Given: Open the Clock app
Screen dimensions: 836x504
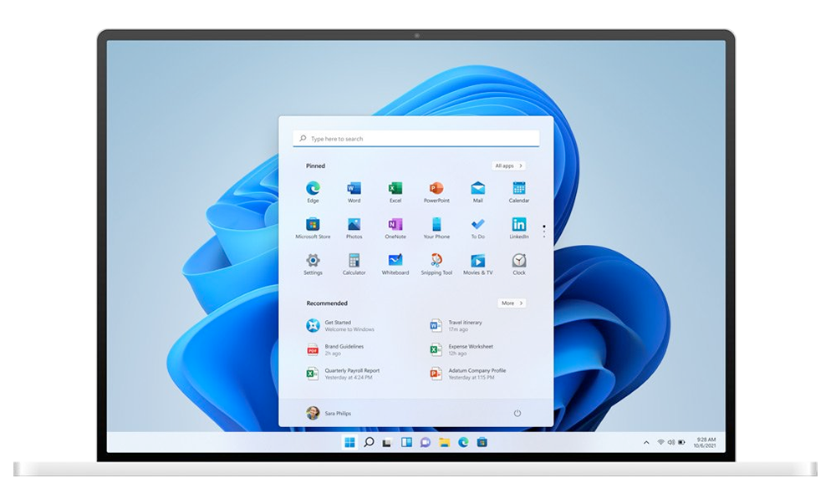Looking at the screenshot, I should point(519,264).
